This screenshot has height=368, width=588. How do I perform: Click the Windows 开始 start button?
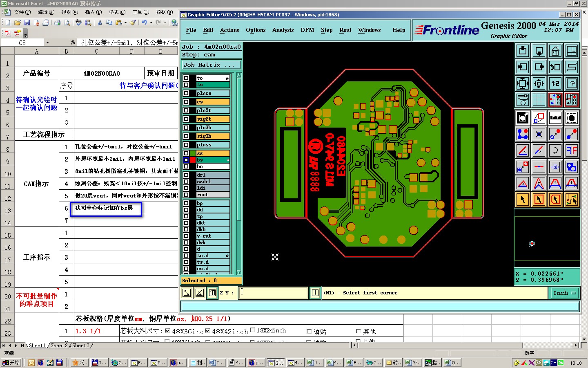[11, 362]
